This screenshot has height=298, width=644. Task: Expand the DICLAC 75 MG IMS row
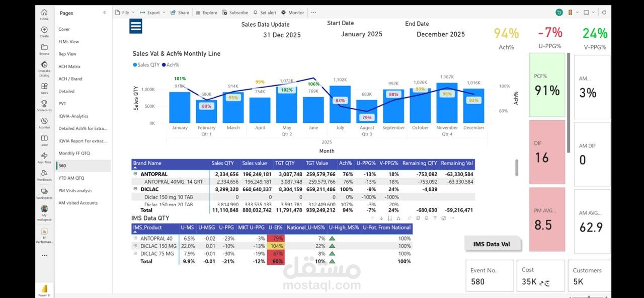click(x=135, y=253)
